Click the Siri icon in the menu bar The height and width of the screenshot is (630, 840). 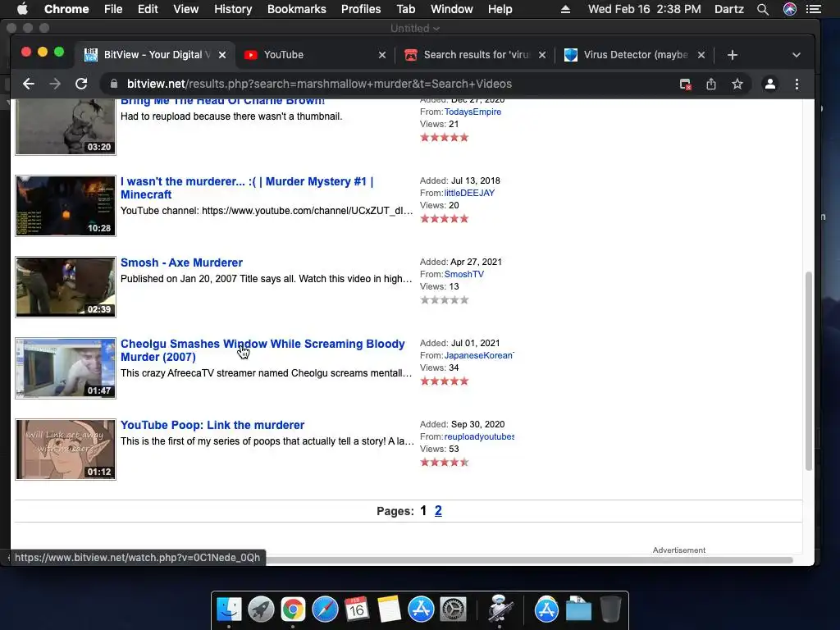tap(790, 9)
